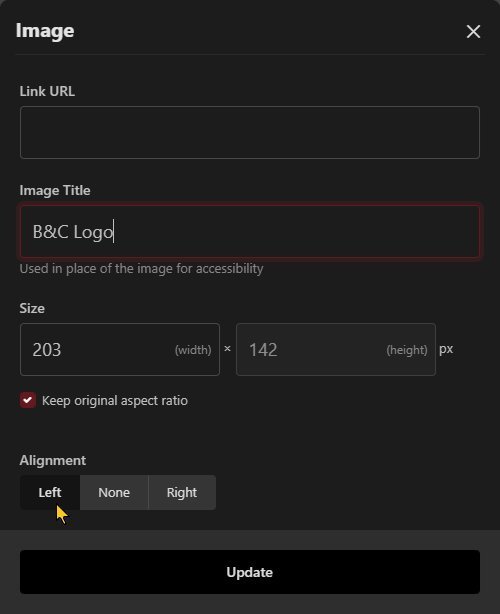This screenshot has width=500, height=614.
Task: Click the Keep original aspect ratio label
Action: pyautogui.click(x=115, y=401)
